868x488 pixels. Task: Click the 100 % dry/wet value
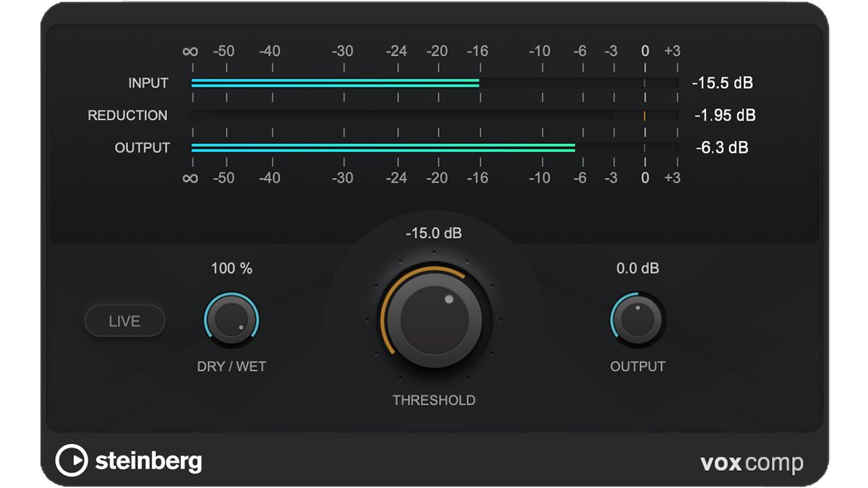click(231, 268)
